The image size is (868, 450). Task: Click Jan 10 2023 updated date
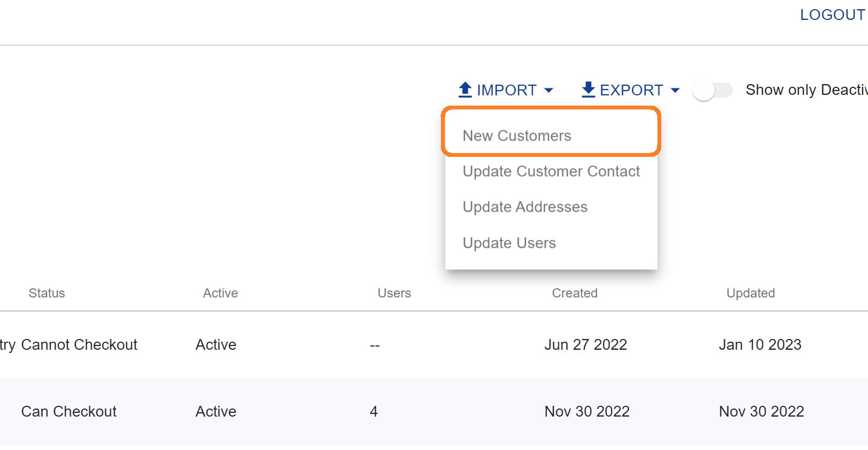coord(760,345)
